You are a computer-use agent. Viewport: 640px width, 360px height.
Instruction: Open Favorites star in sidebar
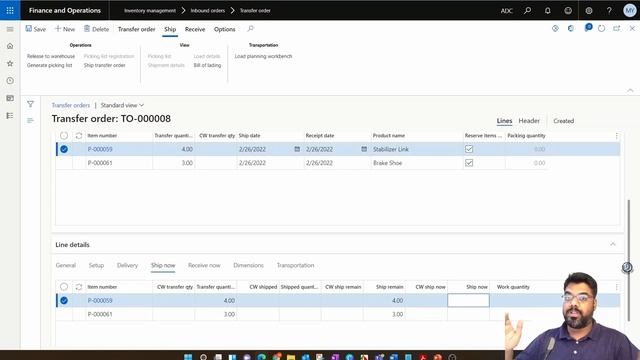point(10,63)
